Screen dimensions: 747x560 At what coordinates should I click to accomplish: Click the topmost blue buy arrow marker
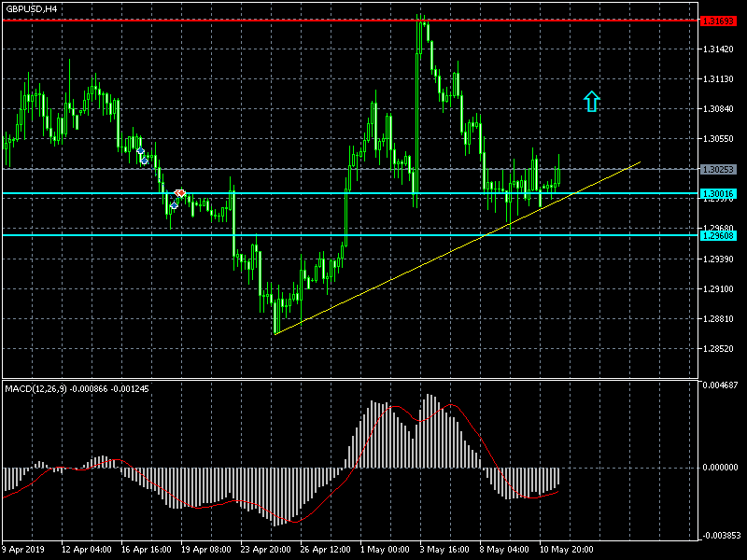pos(140,150)
